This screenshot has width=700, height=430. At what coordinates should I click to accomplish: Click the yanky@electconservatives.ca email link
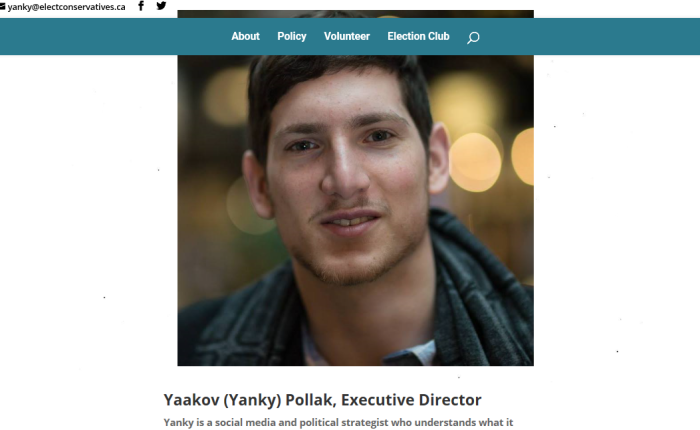click(x=66, y=7)
